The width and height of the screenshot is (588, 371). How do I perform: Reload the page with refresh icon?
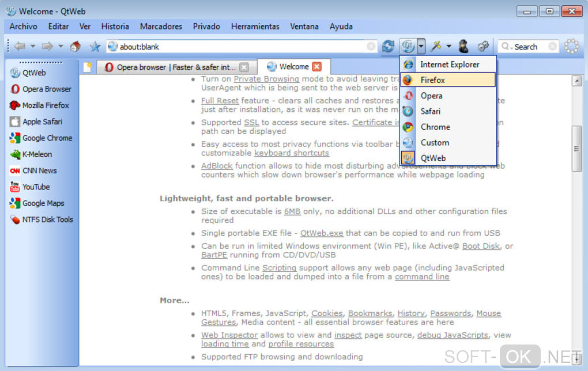point(388,47)
